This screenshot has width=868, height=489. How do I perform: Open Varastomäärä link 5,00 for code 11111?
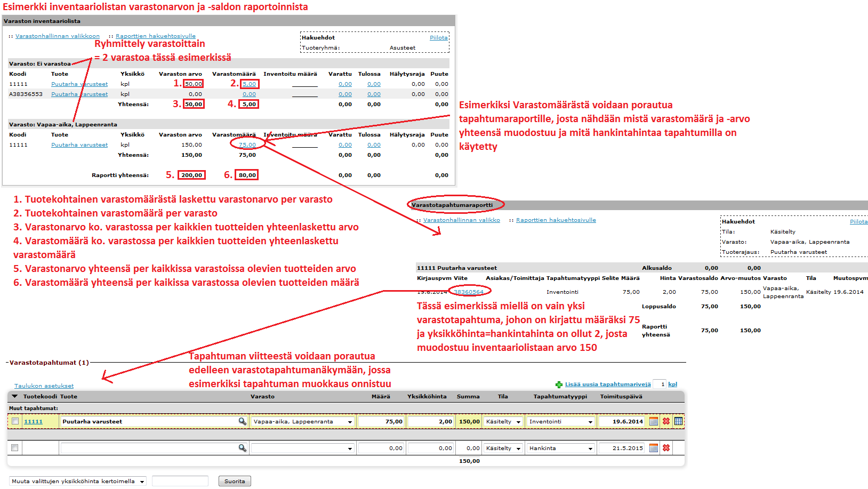pyautogui.click(x=250, y=84)
